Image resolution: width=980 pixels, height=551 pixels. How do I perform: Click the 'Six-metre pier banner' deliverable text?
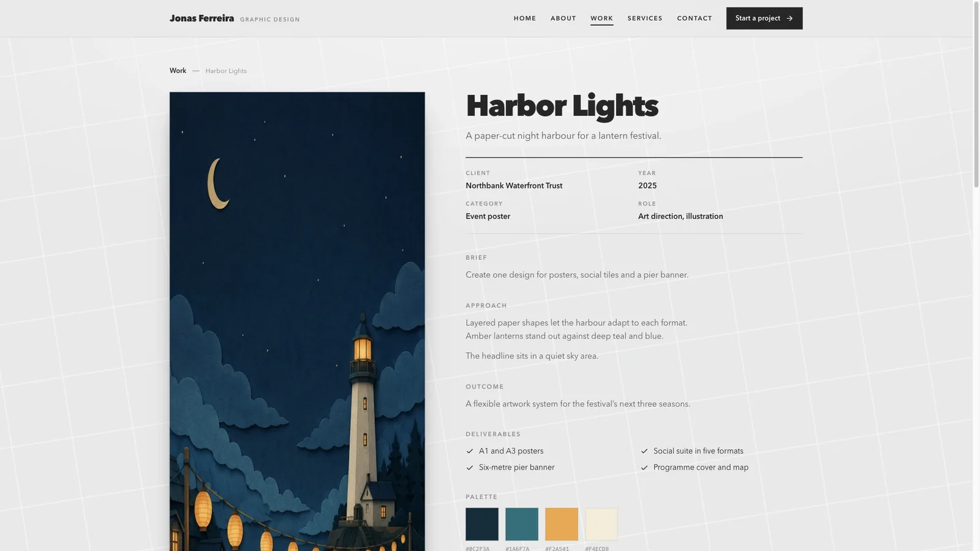coord(516,468)
